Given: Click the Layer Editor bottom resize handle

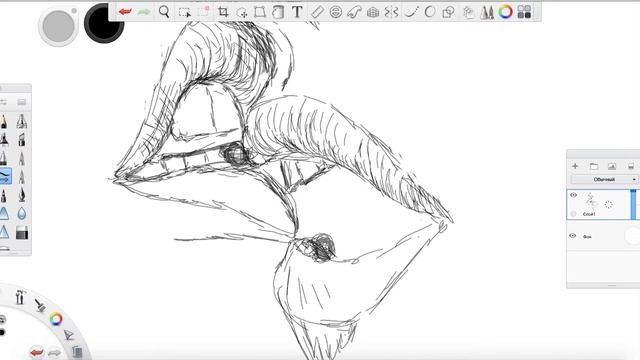Looking at the screenshot, I should [612, 285].
